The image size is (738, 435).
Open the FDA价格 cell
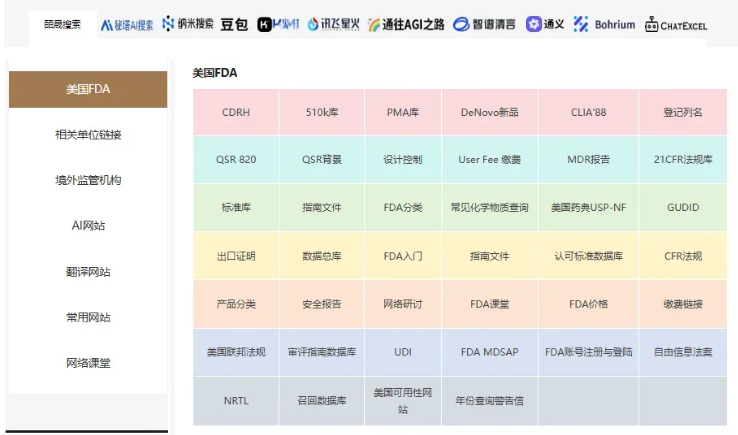point(589,304)
